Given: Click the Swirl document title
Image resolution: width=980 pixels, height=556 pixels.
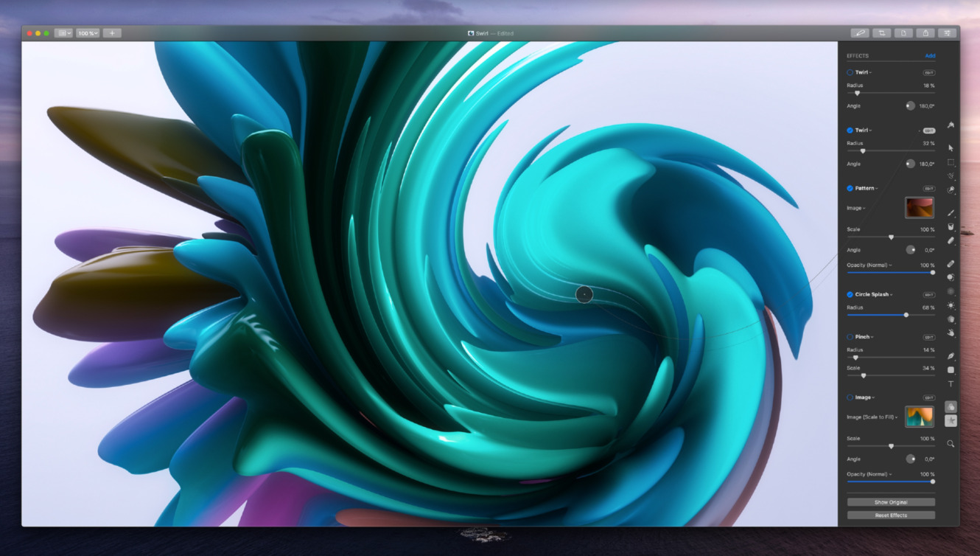Looking at the screenshot, I should (482, 33).
